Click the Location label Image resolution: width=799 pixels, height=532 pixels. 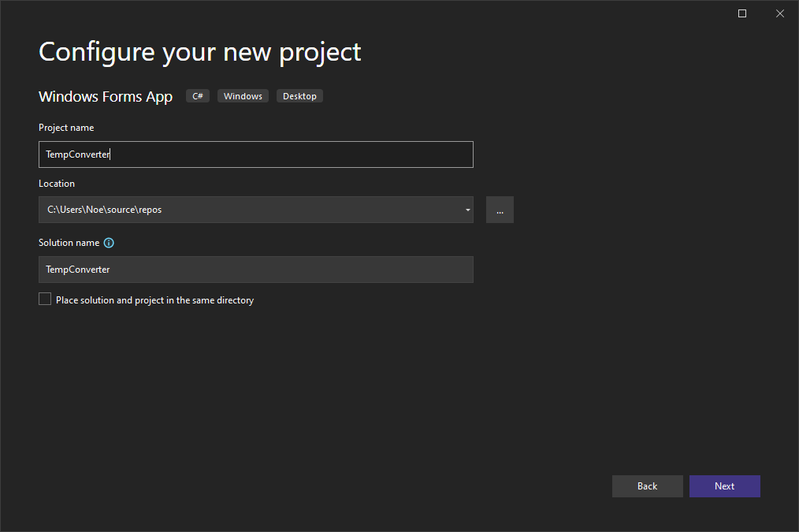tap(57, 184)
